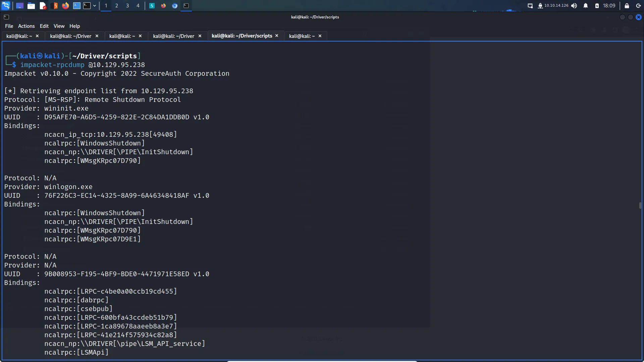
Task: Click the ncalrpc:[LRPC-c4be0a00ccb19cd455] binding
Action: click(x=111, y=291)
